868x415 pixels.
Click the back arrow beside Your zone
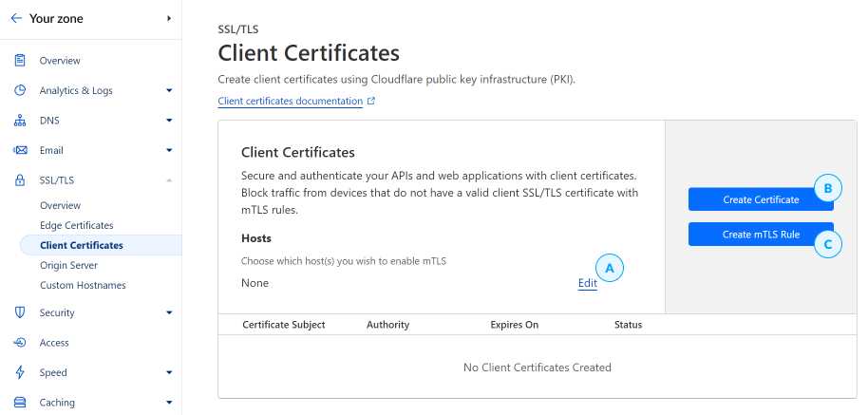click(16, 18)
